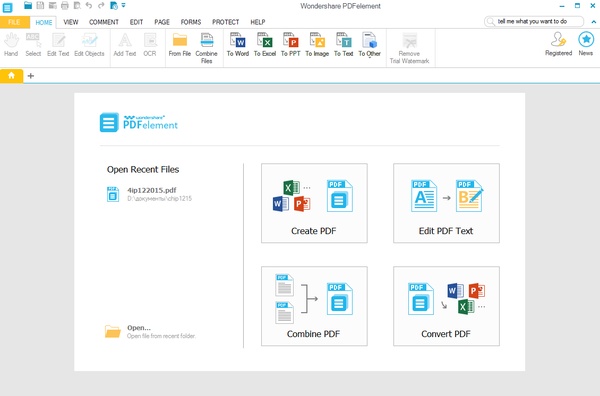The height and width of the screenshot is (396, 600).
Task: Click the Create PDF tile
Action: pos(314,203)
